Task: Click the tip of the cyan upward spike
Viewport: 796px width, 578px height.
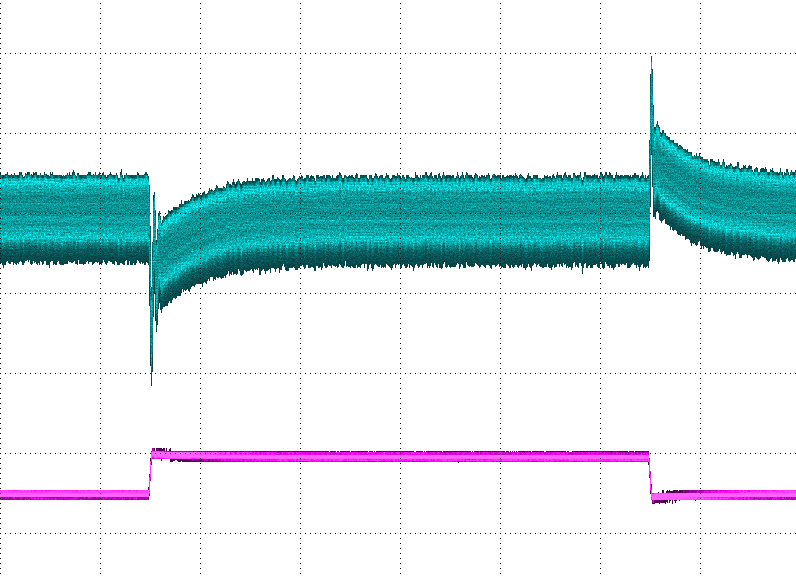Action: click(x=651, y=59)
